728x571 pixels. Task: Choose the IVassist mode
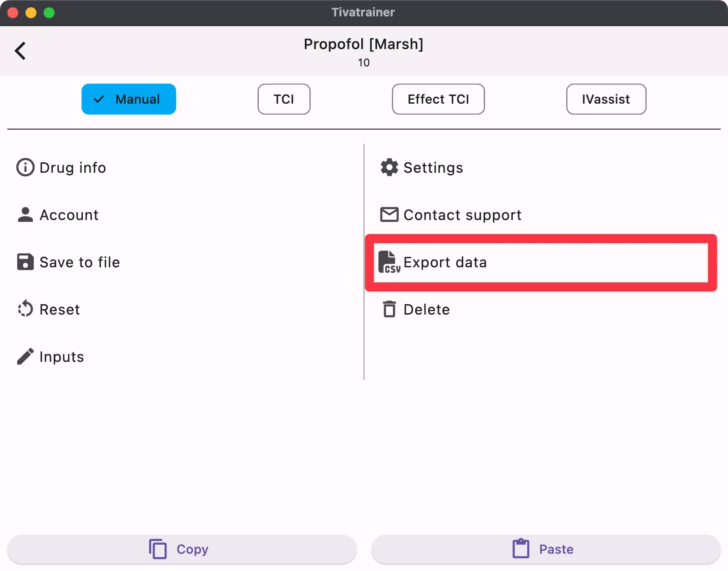pos(606,99)
